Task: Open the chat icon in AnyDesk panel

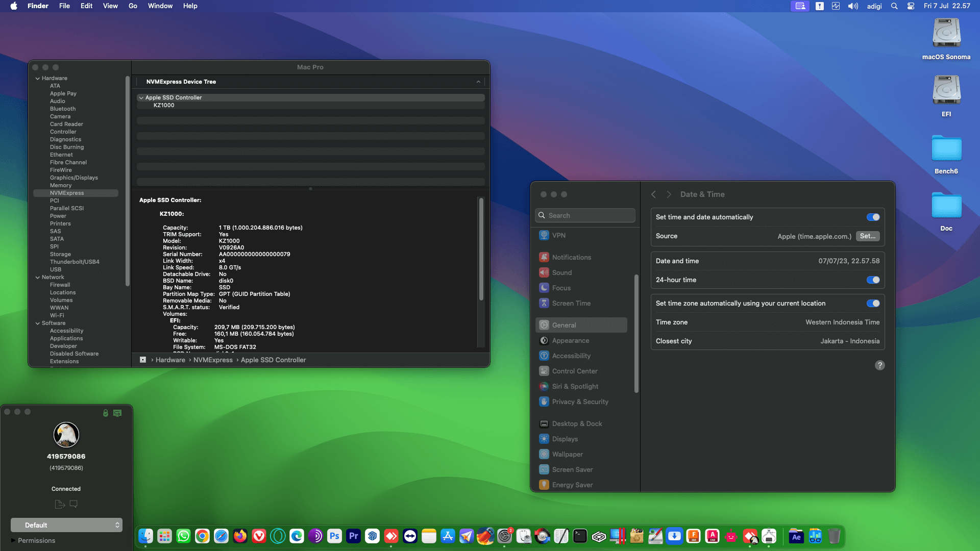Action: [x=73, y=504]
